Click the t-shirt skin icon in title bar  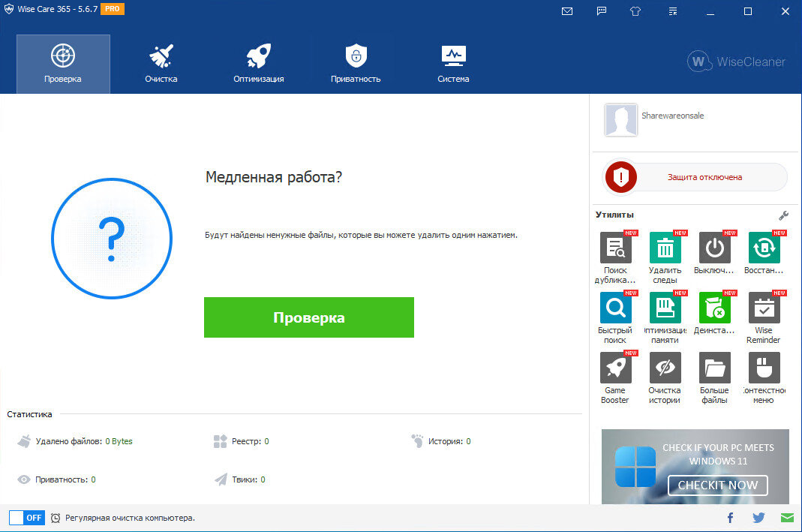click(635, 11)
